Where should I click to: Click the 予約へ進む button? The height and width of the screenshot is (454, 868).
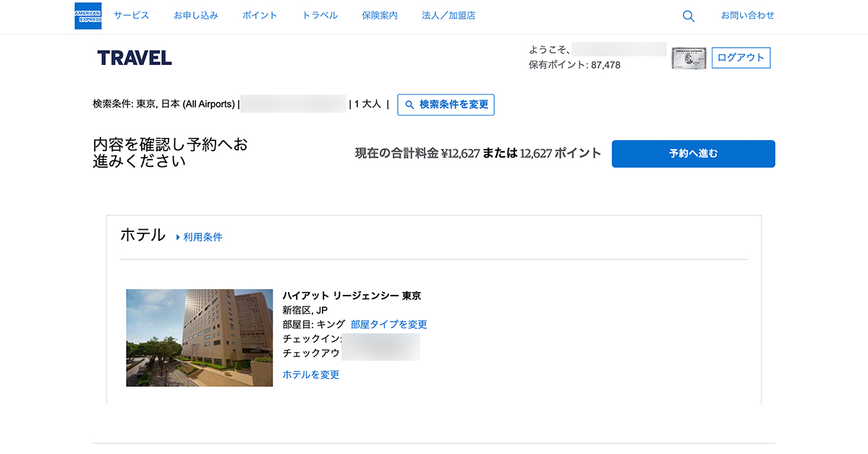coord(693,154)
